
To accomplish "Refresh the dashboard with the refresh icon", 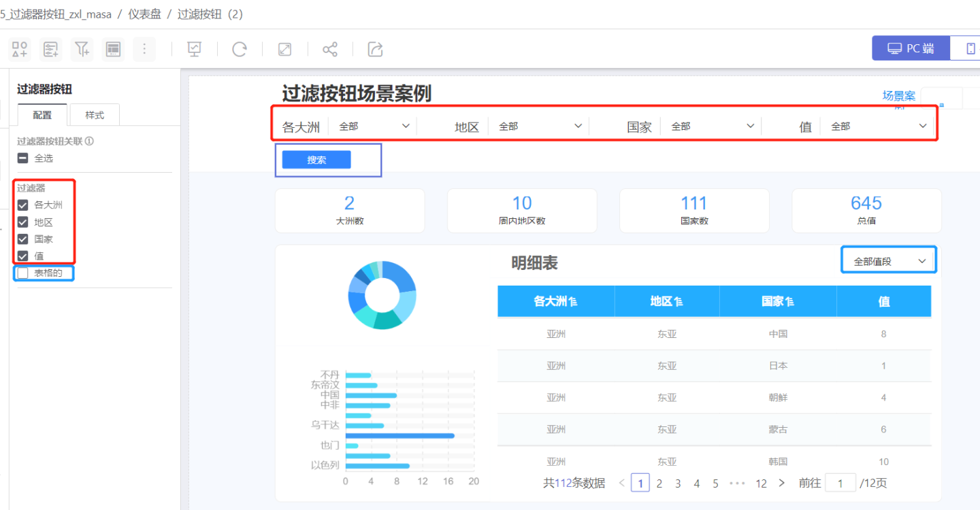I will coord(240,49).
